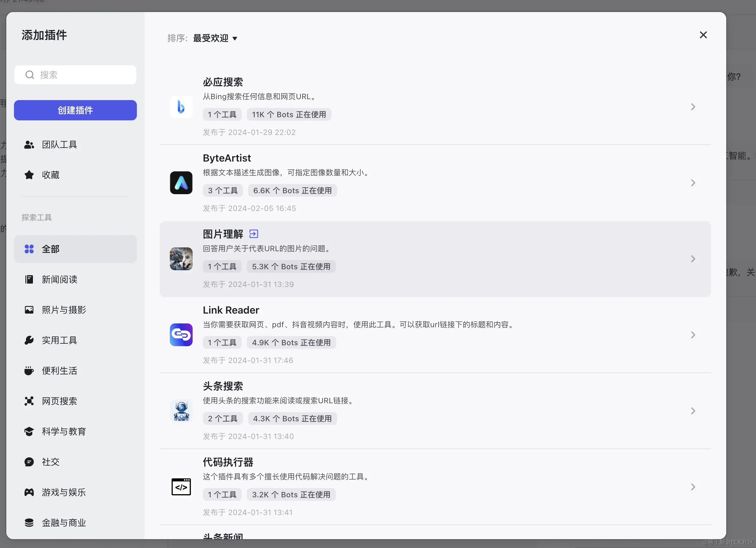756x548 pixels.
Task: Select the 照片与摄影 category icon
Action: click(29, 310)
